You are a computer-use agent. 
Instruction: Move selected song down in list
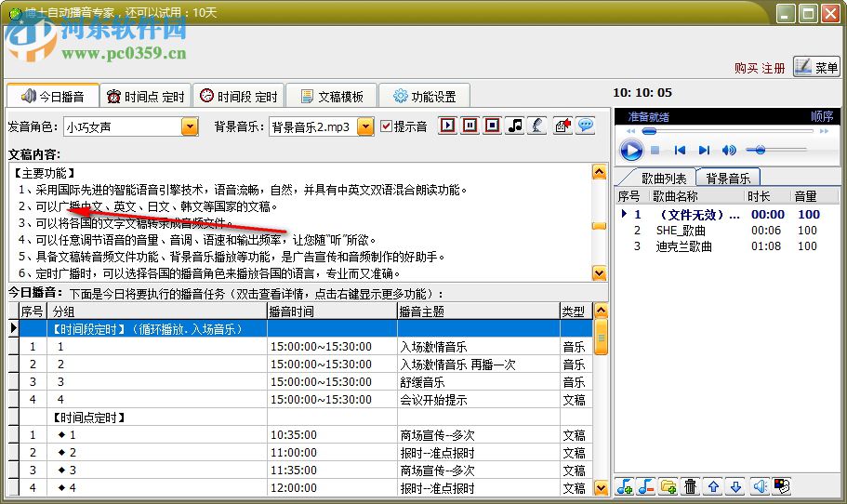[735, 486]
